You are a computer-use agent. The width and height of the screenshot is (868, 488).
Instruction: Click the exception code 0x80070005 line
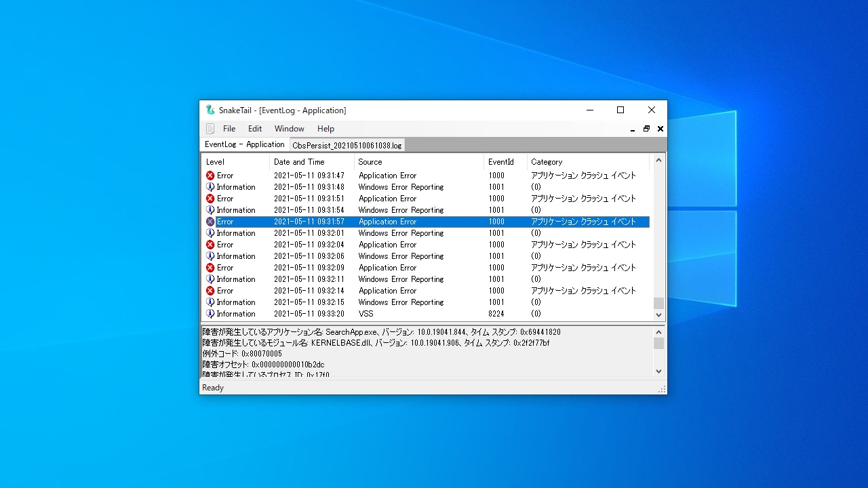[x=242, y=354]
